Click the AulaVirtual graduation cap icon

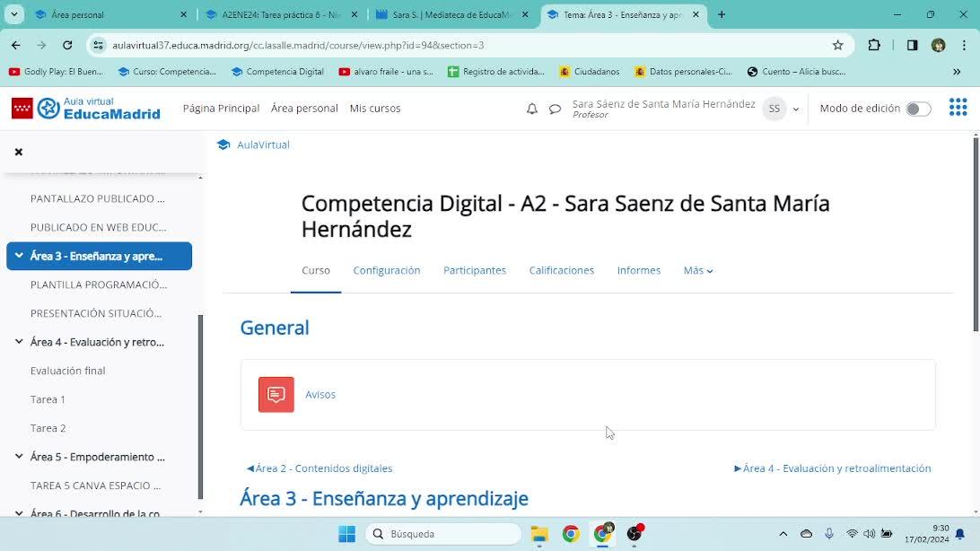pyautogui.click(x=223, y=144)
